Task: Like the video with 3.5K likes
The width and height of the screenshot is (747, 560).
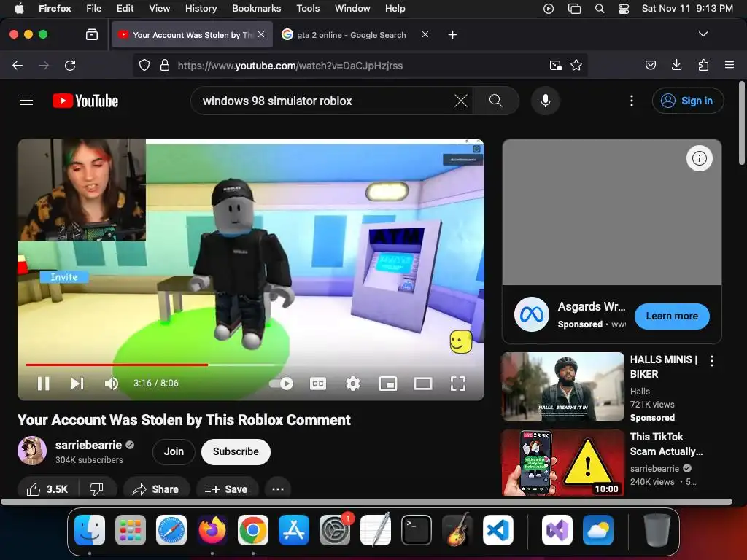Action: pos(47,489)
